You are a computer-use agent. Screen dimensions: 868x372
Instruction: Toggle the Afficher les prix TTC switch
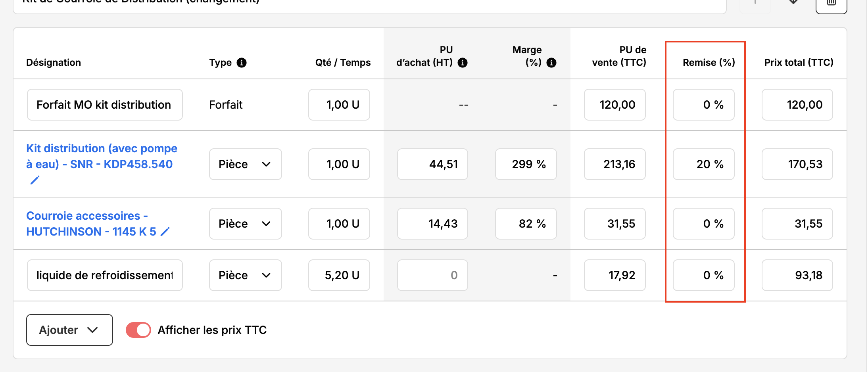point(138,330)
